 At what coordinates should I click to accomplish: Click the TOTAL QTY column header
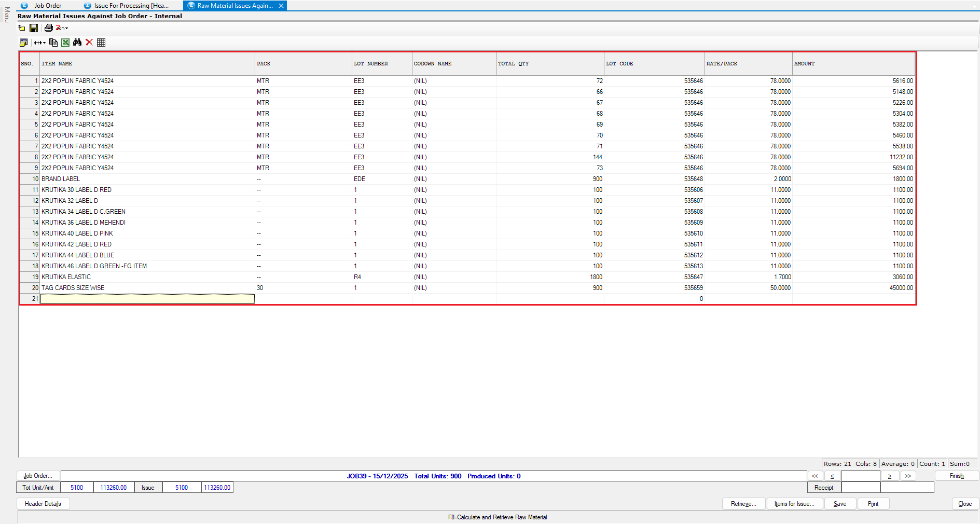[x=549, y=64]
